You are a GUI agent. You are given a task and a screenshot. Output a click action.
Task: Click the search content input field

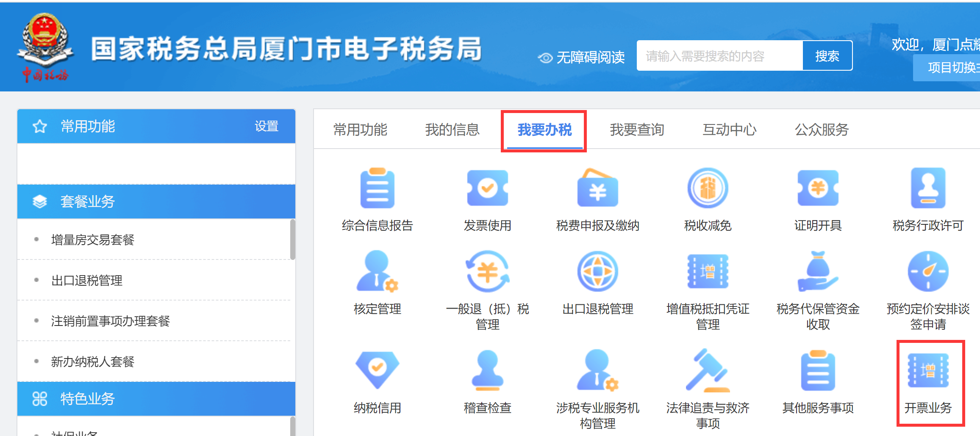click(x=719, y=56)
